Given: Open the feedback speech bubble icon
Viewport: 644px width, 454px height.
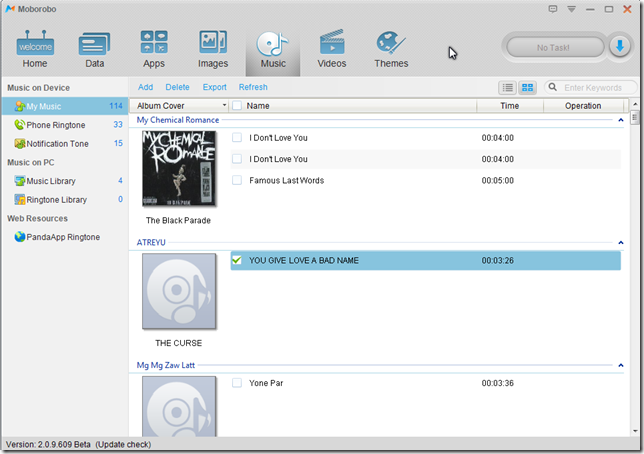Looking at the screenshot, I should (x=553, y=9).
